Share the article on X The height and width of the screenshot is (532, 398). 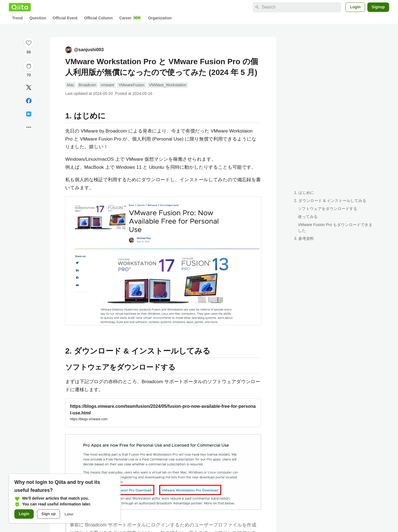pyautogui.click(x=29, y=87)
